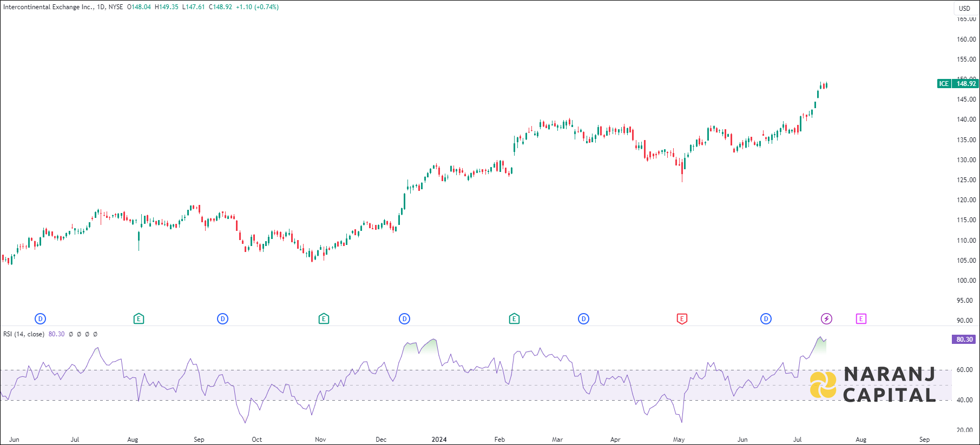
Task: Click the dividend marker near September 2023
Action: click(222, 319)
